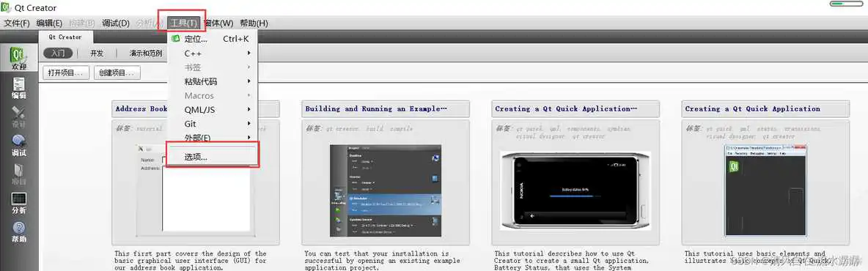Expand the 粘贴代码 submenu

click(213, 81)
